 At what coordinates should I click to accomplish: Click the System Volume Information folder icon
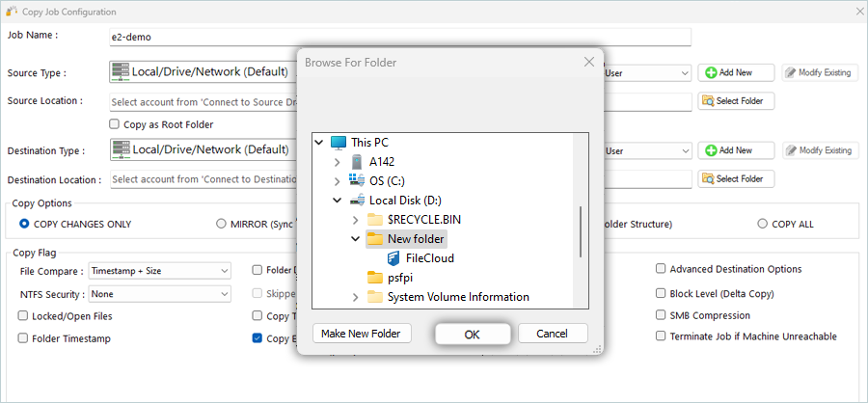coord(375,297)
